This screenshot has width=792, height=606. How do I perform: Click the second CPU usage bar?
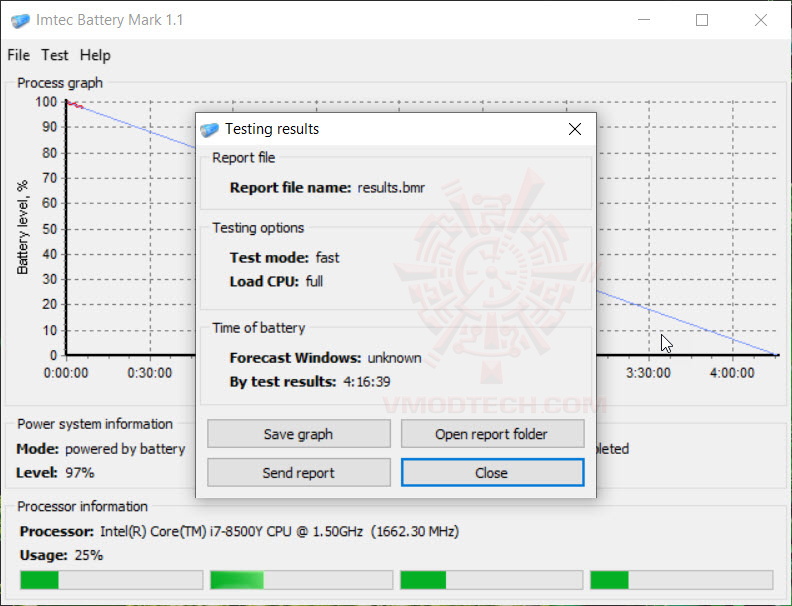302,580
